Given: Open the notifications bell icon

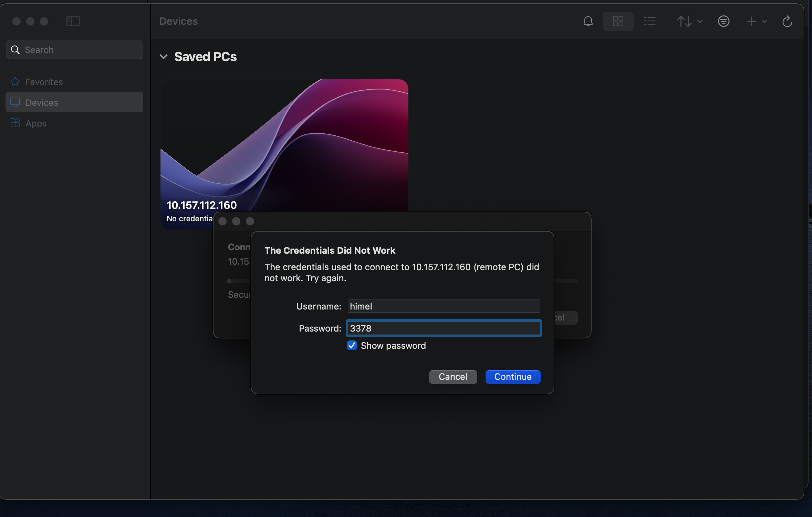Looking at the screenshot, I should coord(588,21).
